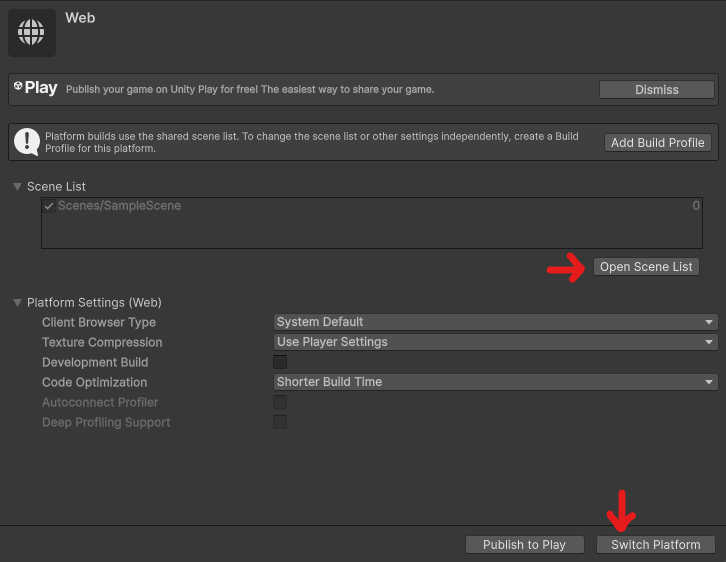Viewport: 726px width, 562px height.
Task: Click the Unity Play logo
Action: point(36,88)
